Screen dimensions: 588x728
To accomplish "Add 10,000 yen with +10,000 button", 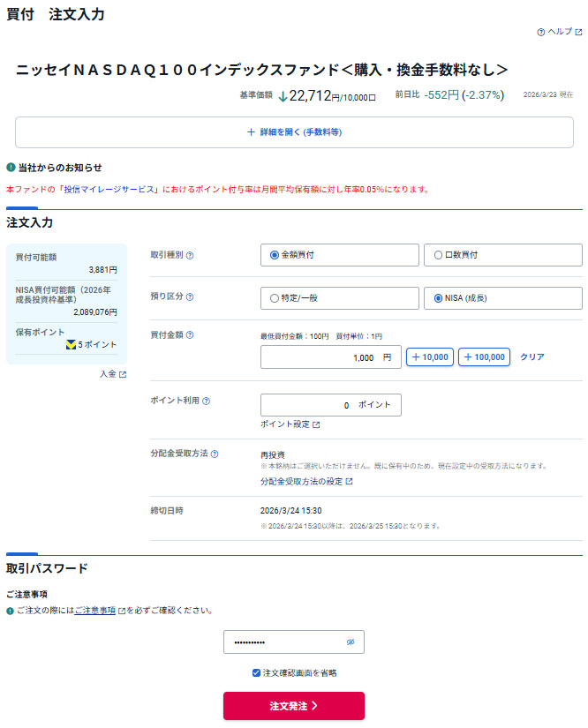I will click(429, 357).
